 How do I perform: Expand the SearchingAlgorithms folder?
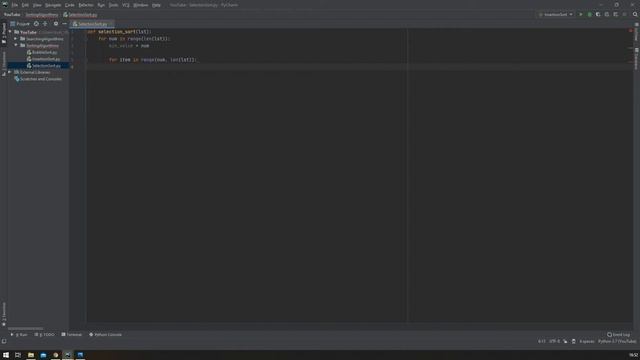tap(16, 39)
